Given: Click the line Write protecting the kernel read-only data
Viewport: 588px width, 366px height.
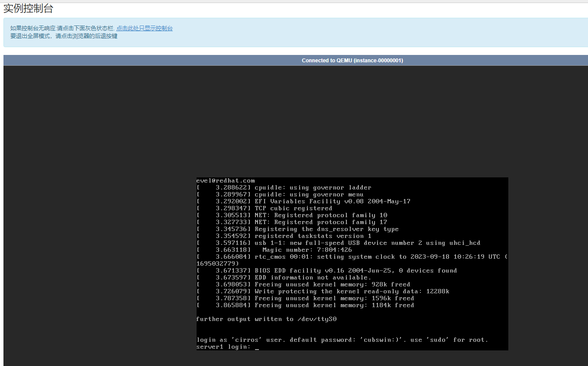Looking at the screenshot, I should pos(323,292).
